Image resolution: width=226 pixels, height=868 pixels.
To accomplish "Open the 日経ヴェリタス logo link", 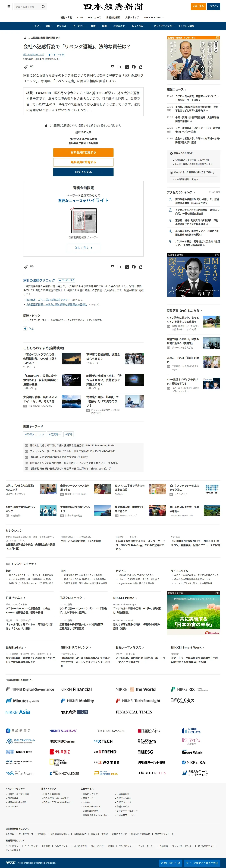I will click(x=183, y=701).
